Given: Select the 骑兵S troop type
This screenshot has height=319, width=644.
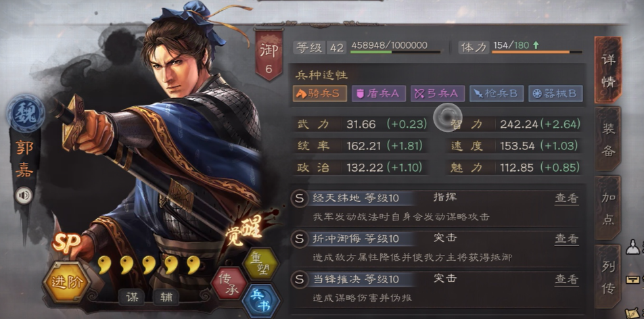Looking at the screenshot, I should (320, 94).
